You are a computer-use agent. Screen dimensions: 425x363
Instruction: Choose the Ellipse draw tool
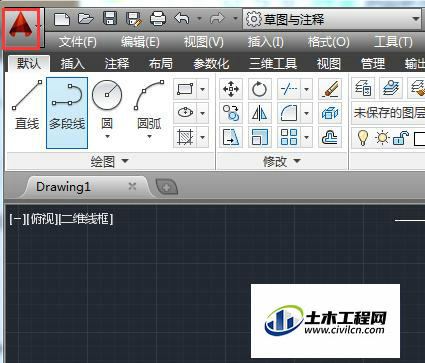[x=185, y=113]
